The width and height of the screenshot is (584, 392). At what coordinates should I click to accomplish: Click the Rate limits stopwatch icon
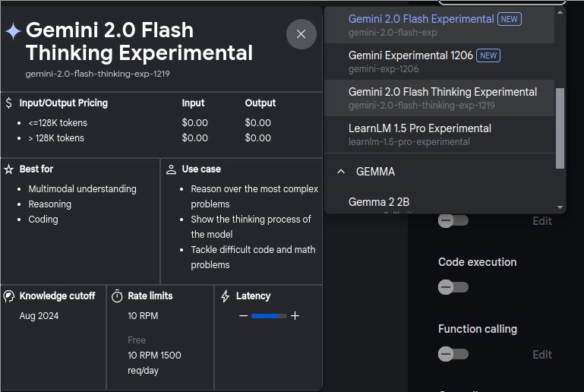coord(117,296)
